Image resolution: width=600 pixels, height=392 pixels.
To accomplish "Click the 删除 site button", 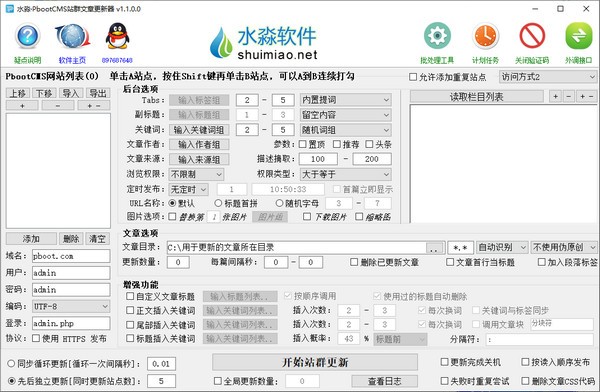I will (x=71, y=239).
